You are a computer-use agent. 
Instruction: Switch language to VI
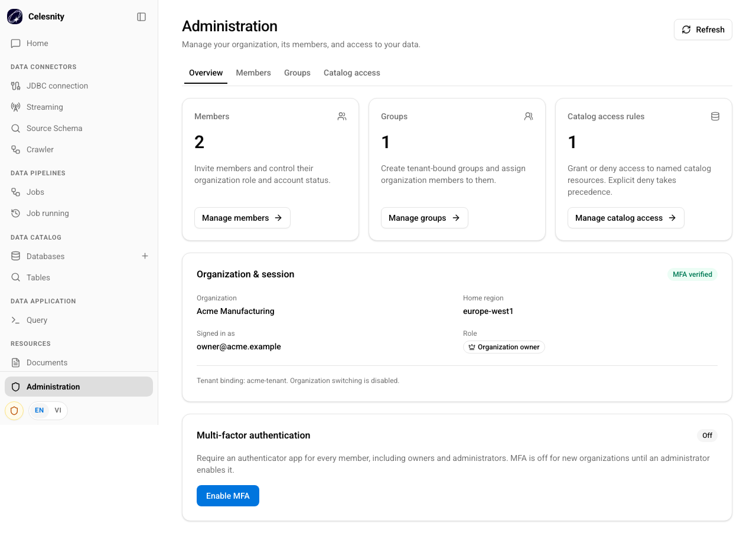pyautogui.click(x=58, y=410)
